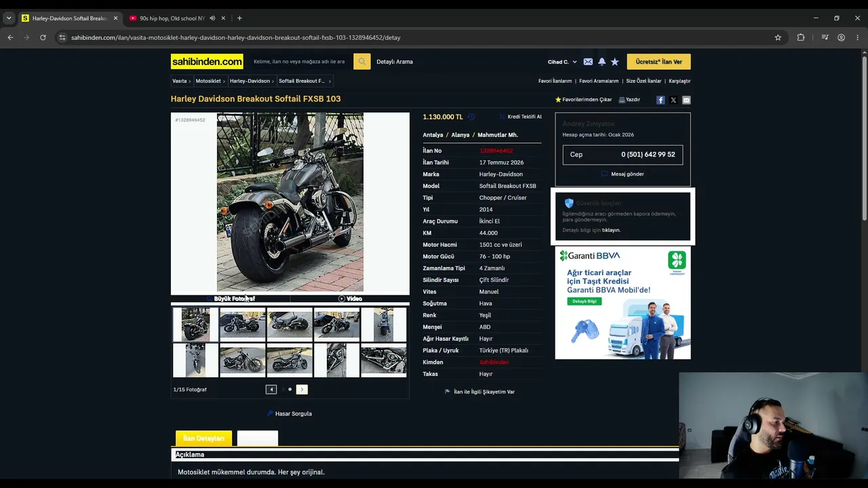868x488 pixels.
Task: Open the favorites star icon in header
Action: pos(614,62)
